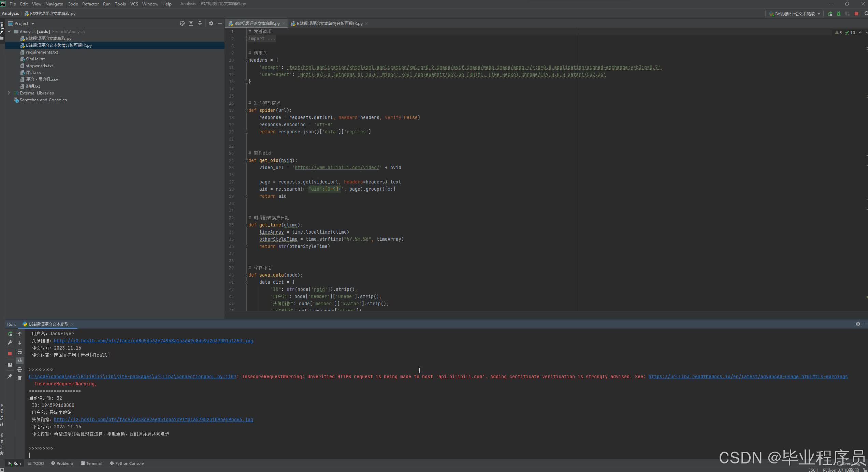Open Project panel settings gear
The image size is (868, 472).
[x=211, y=24]
